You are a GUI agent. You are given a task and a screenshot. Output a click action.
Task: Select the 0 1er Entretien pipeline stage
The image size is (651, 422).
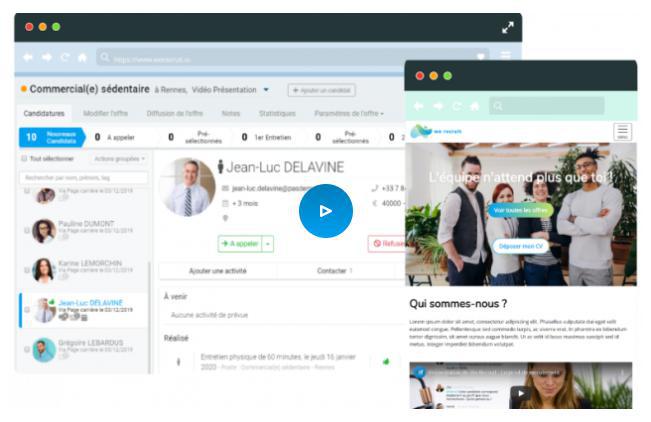266,137
